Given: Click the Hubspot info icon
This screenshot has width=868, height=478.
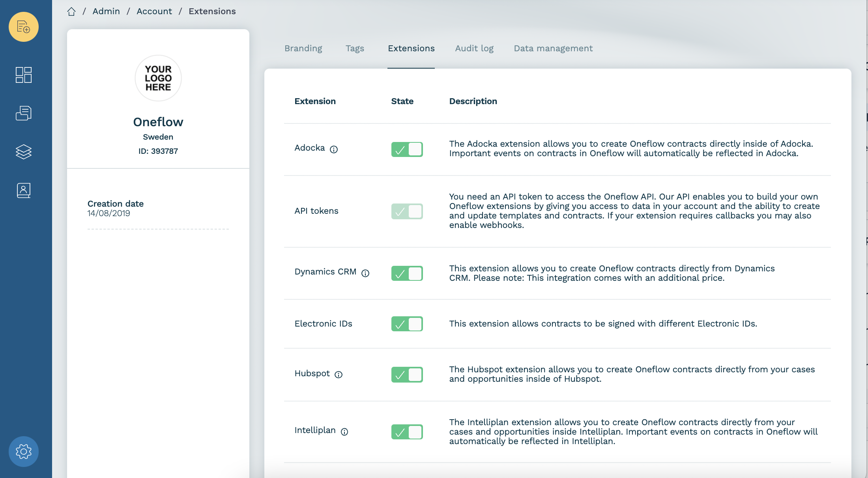Looking at the screenshot, I should [339, 375].
